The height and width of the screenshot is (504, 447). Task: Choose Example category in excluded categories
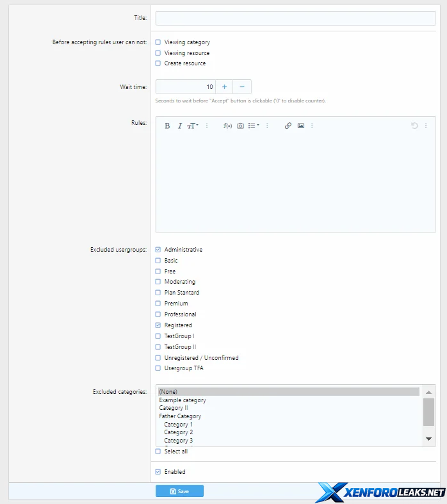[183, 400]
